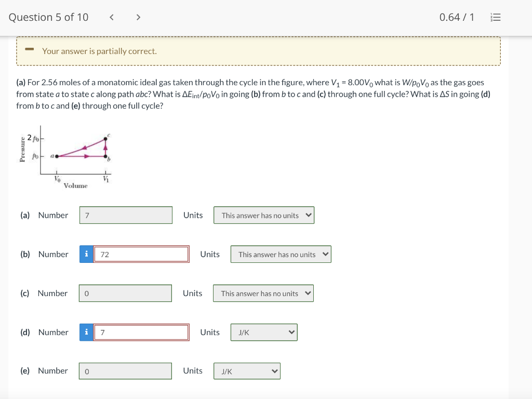The height and width of the screenshot is (399, 532).
Task: Click the Question 5 of 10 heading
Action: 48,17
